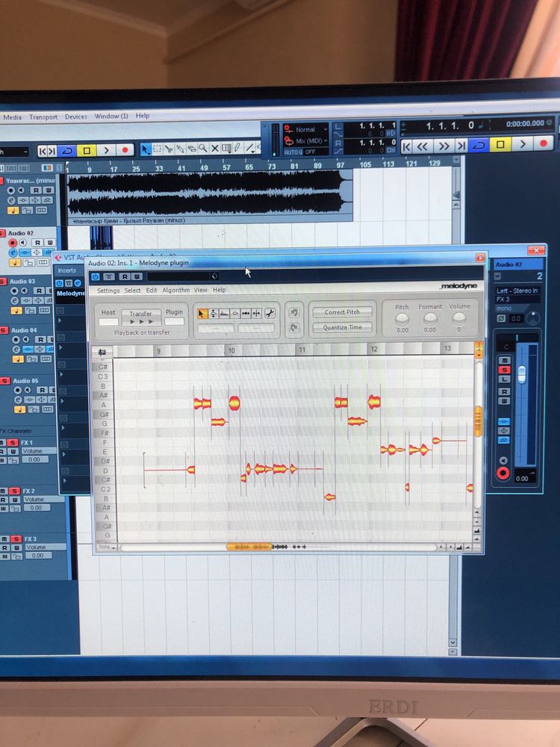Click record button on transport panel
This screenshot has height=747, width=560.
tap(544, 143)
